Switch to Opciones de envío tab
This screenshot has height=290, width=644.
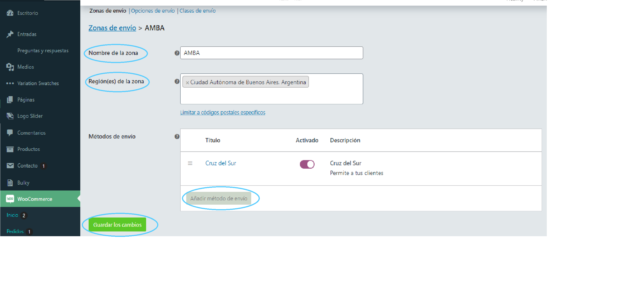[153, 11]
